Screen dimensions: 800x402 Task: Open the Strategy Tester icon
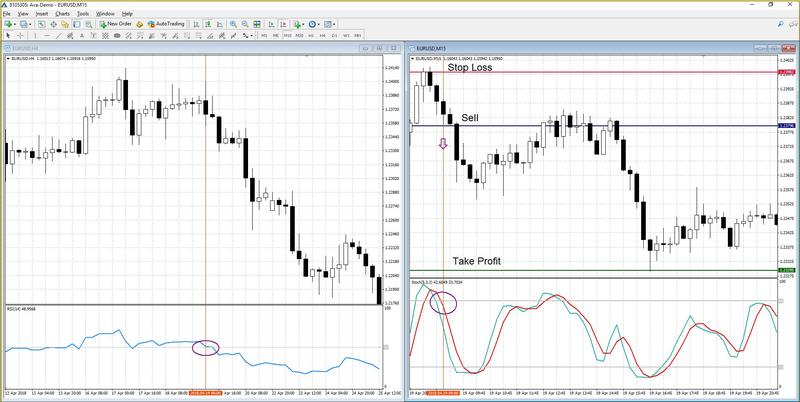tap(89, 24)
